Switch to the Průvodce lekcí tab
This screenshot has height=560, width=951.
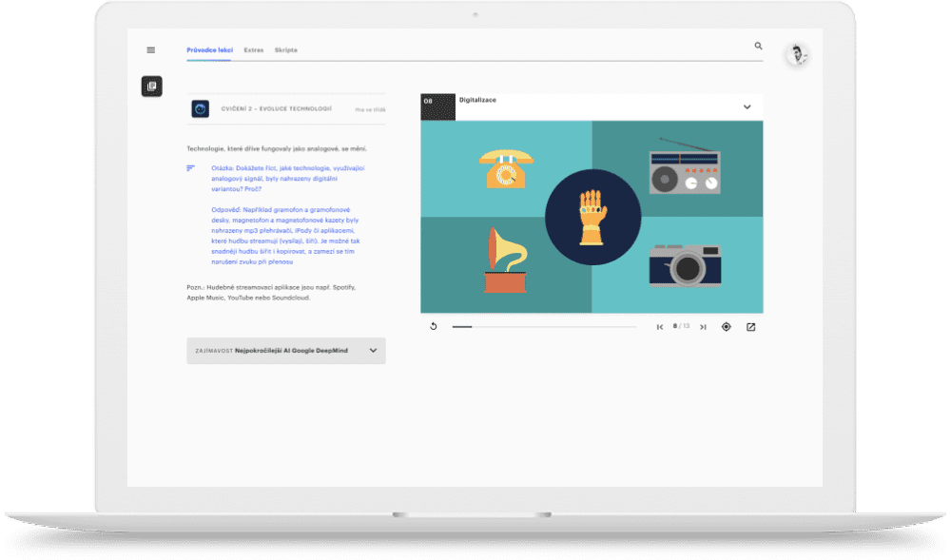click(209, 50)
